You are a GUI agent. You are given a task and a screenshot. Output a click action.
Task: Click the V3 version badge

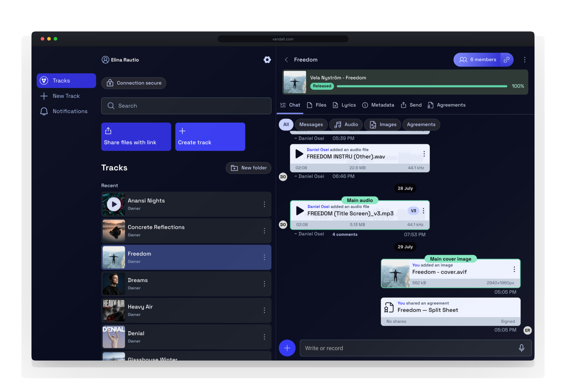[413, 210]
